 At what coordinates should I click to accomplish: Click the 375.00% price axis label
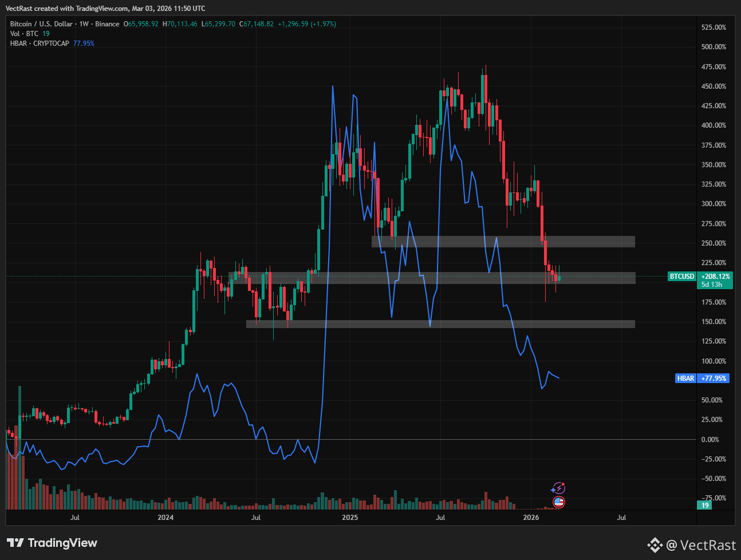714,145
